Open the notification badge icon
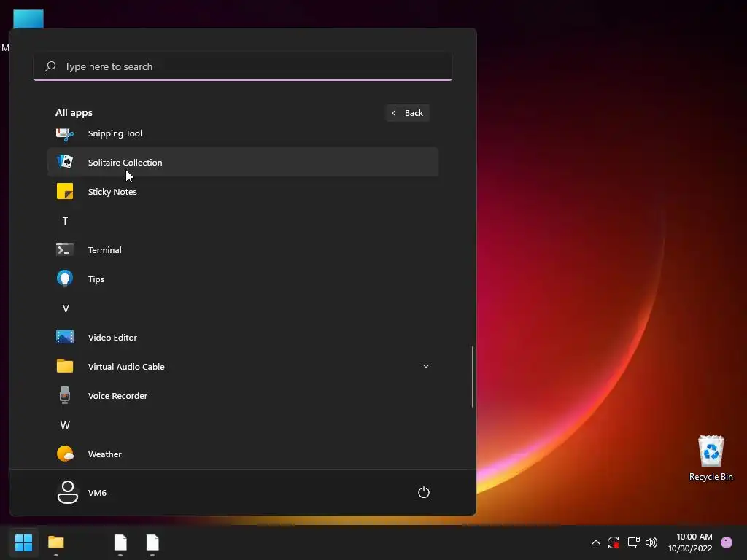Image resolution: width=747 pixels, height=560 pixels. [x=726, y=542]
